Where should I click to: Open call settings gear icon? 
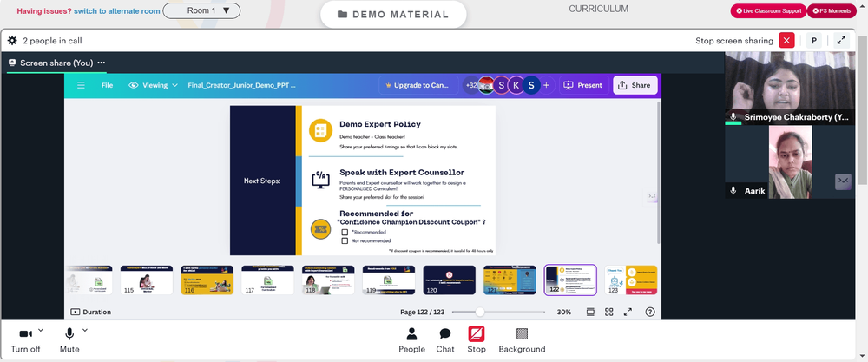[x=12, y=41]
